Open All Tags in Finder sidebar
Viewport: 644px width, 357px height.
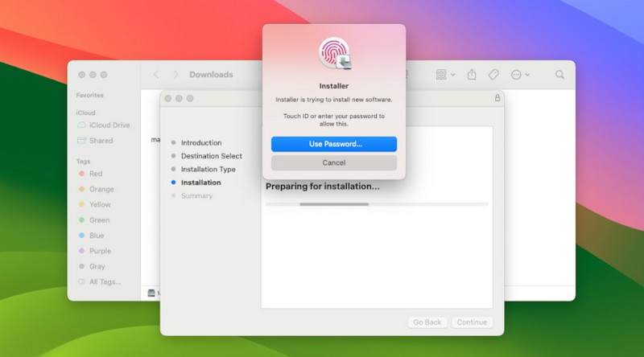coord(99,282)
